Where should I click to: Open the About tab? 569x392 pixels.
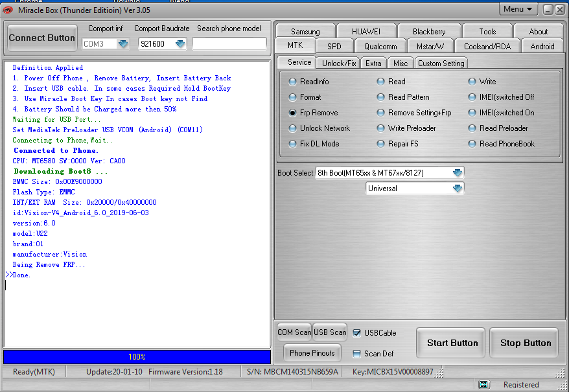(539, 32)
